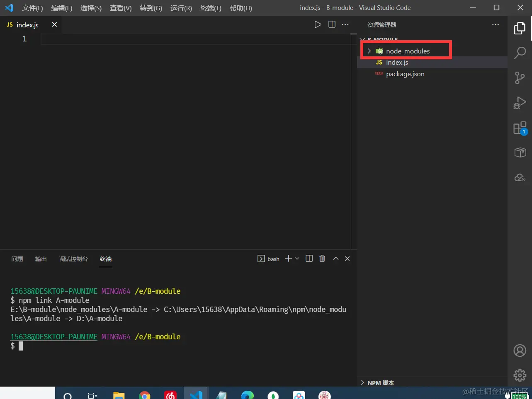Click line 1 in the code editor

point(195,39)
